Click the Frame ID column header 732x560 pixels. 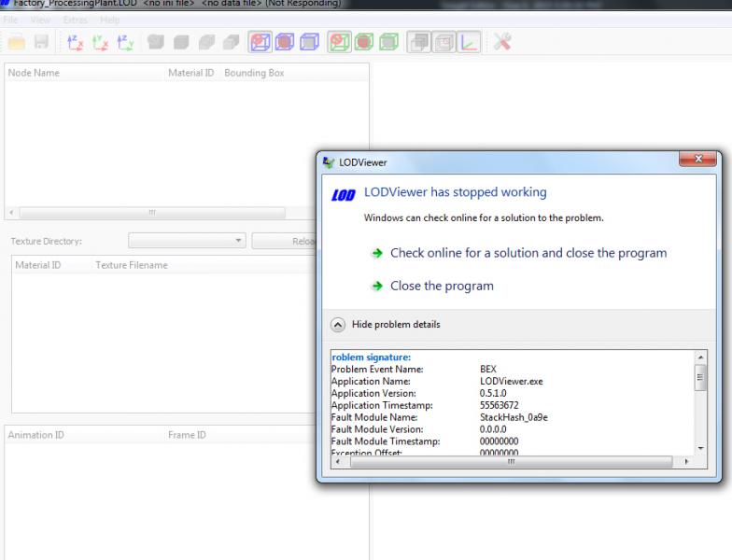pyautogui.click(x=187, y=435)
